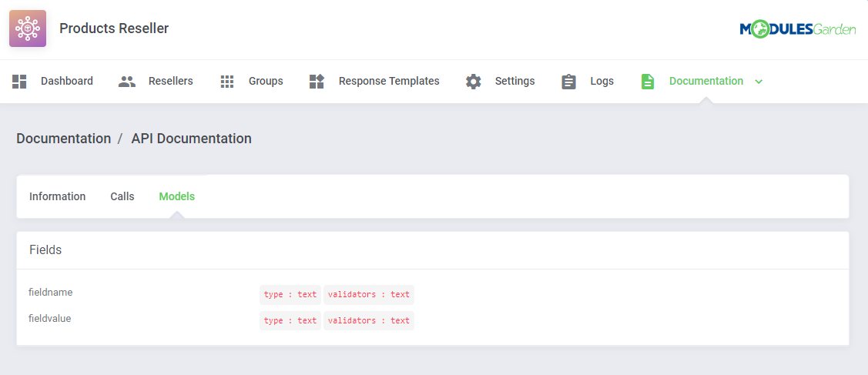
Task: Click the Logs clipboard icon
Action: pyautogui.click(x=568, y=82)
